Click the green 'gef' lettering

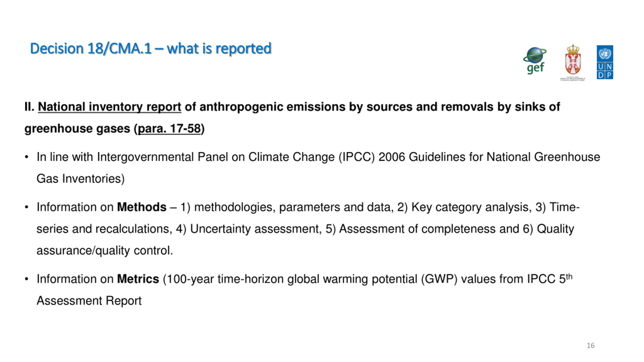(x=535, y=68)
